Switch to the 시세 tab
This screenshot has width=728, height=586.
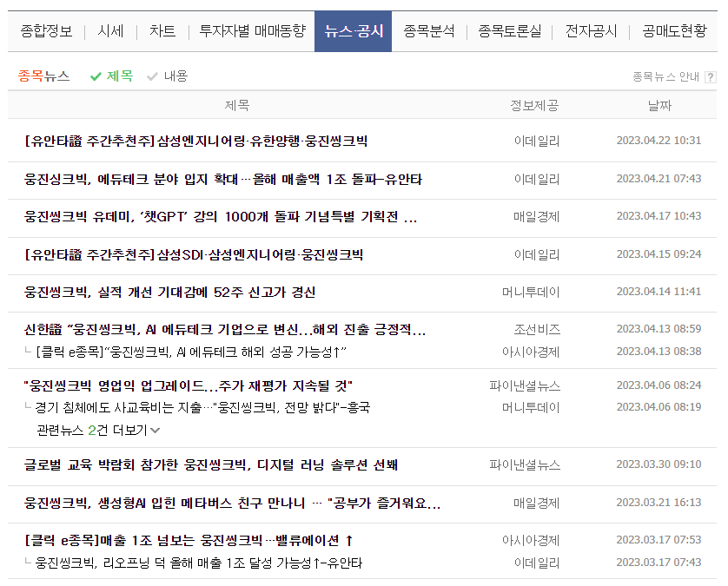(110, 31)
